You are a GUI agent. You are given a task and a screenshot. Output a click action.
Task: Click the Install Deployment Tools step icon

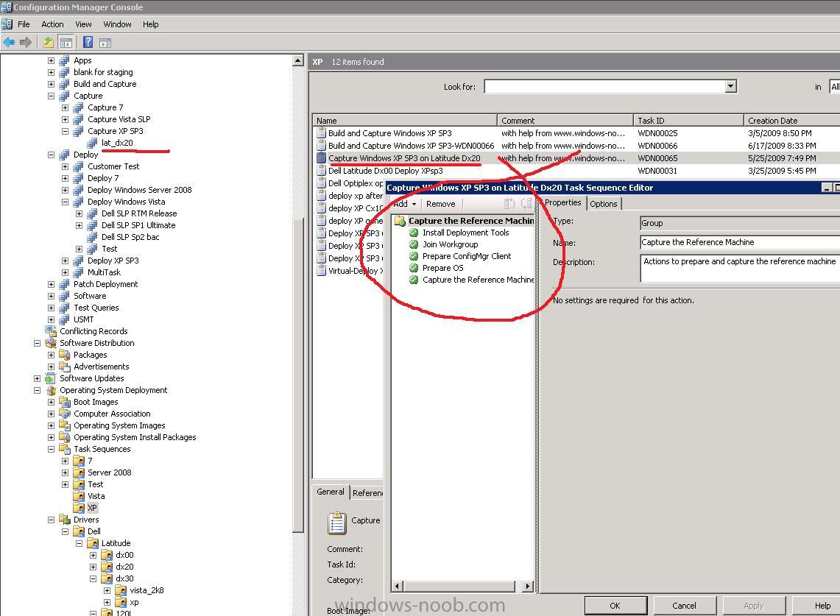click(x=414, y=233)
